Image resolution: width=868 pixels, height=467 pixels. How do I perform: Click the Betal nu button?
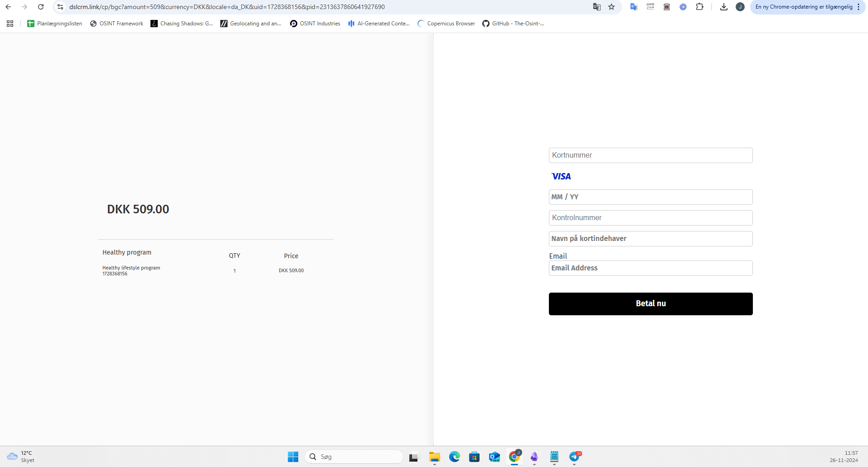650,303
